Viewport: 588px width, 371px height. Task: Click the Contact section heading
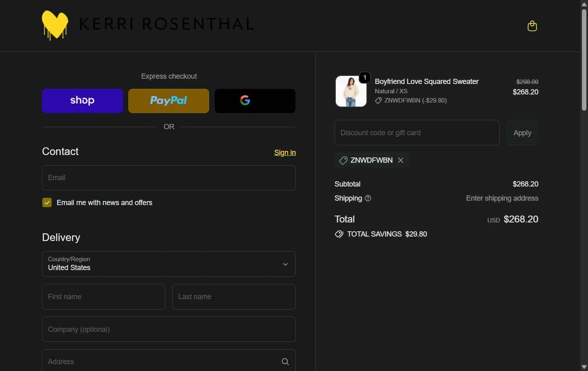click(60, 151)
